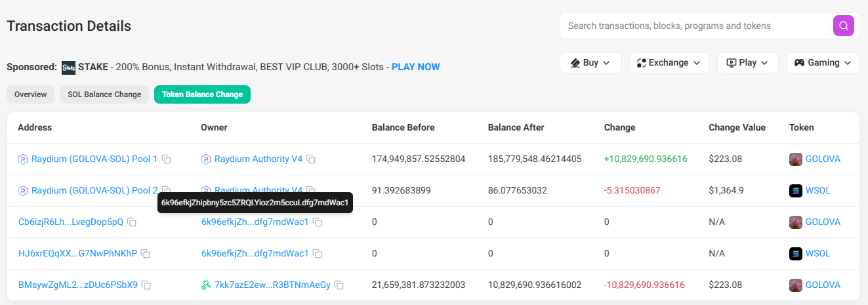
Task: Copy Raydium Authority V4 owner in first row
Action: (x=311, y=159)
